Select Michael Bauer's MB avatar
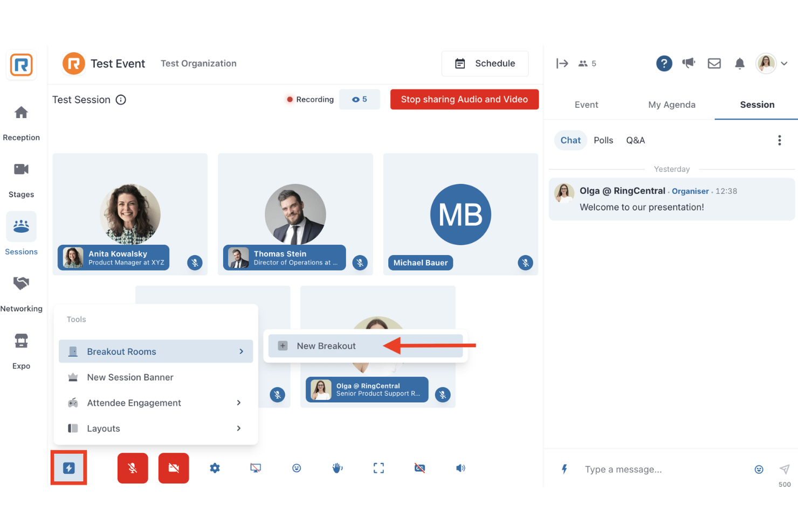This screenshot has width=798, height=532. coord(460,215)
